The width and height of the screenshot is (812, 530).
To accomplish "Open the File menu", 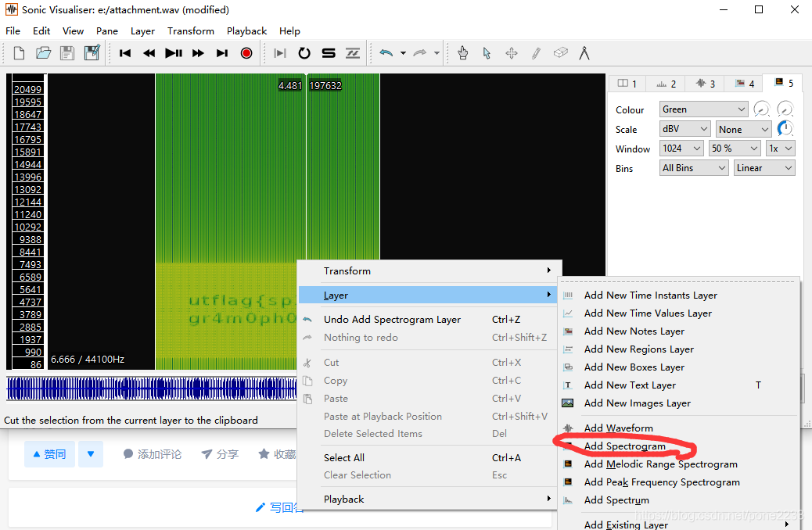I will pos(13,31).
